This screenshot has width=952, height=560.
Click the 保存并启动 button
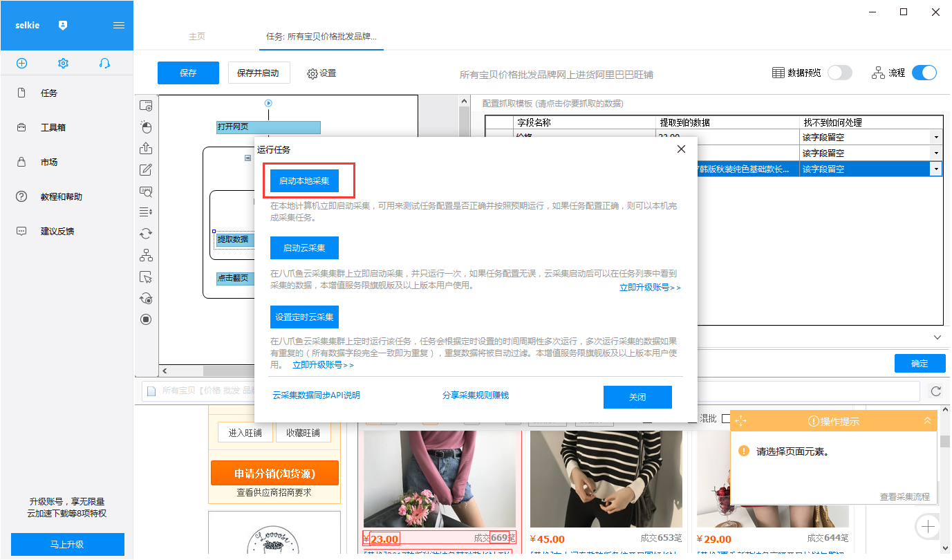(259, 73)
